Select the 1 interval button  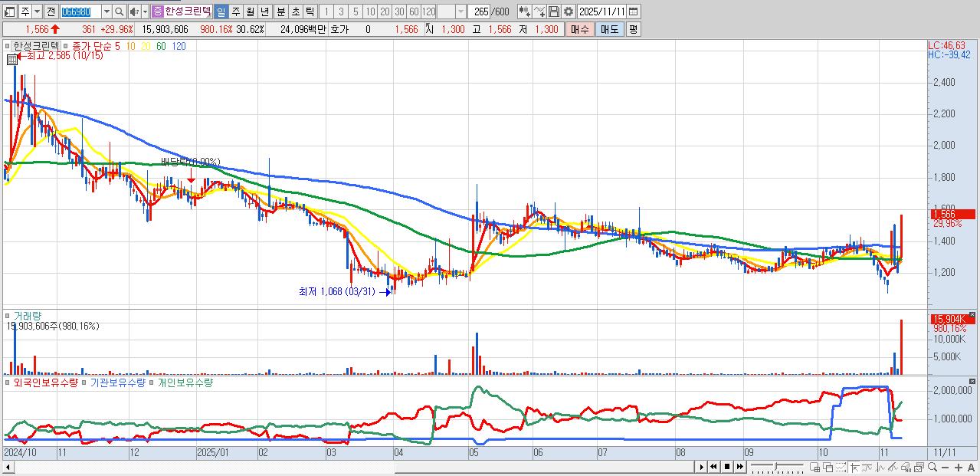(326, 11)
